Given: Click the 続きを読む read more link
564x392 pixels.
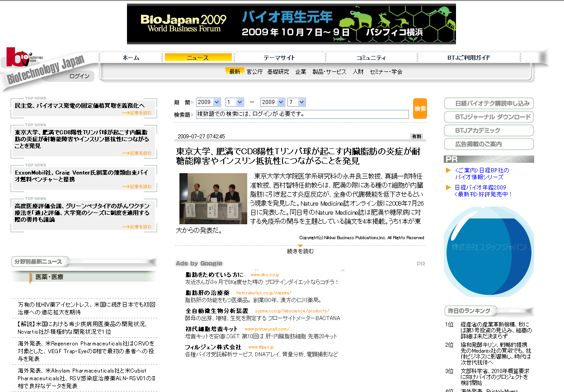Looking at the screenshot, I should [x=300, y=251].
